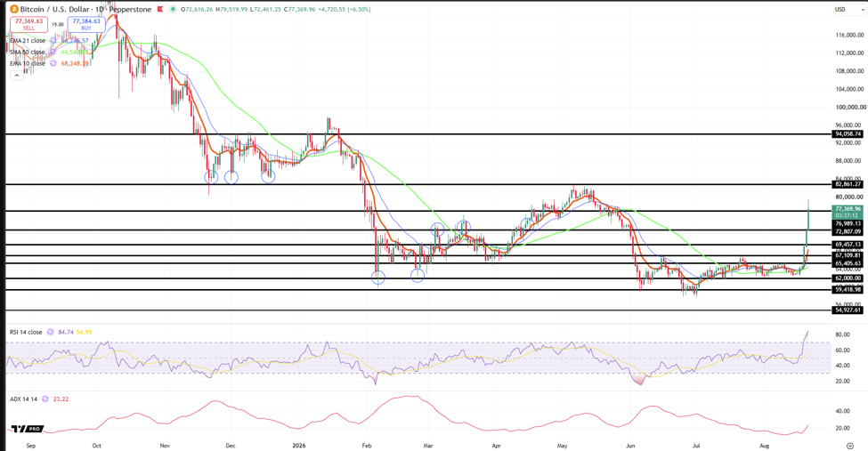Screen dimensions: 868x451
Task: Click the 116,000.00 price axis label
Action: tap(849, 35)
